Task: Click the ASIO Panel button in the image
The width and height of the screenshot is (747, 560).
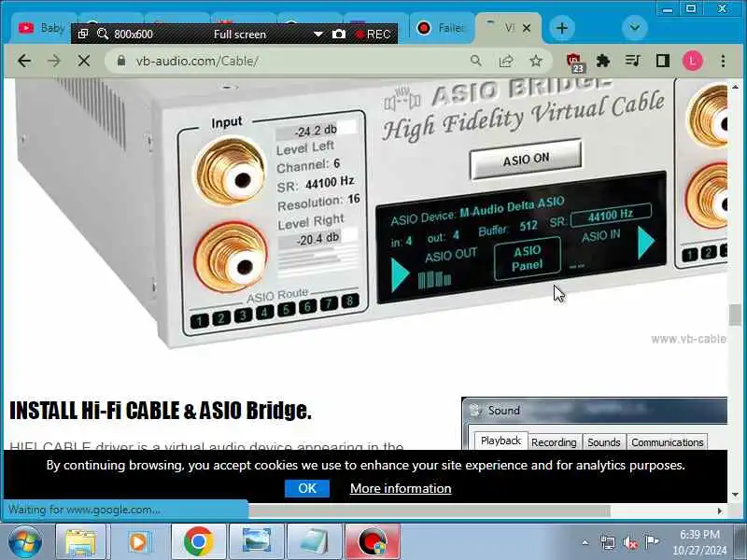Action: pyautogui.click(x=528, y=259)
